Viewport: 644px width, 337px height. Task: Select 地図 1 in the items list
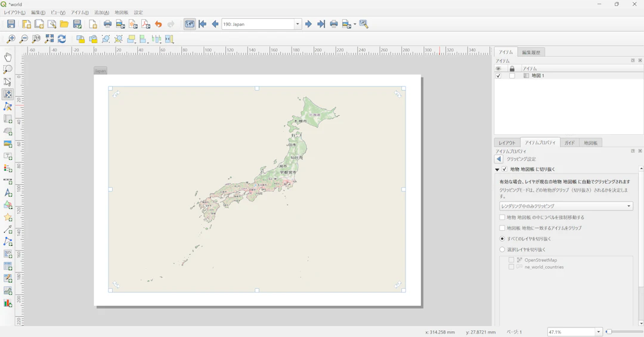538,76
